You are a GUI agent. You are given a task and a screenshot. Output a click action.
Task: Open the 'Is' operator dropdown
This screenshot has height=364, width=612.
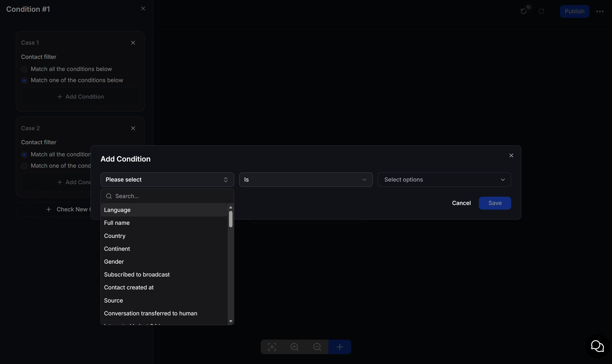point(306,180)
